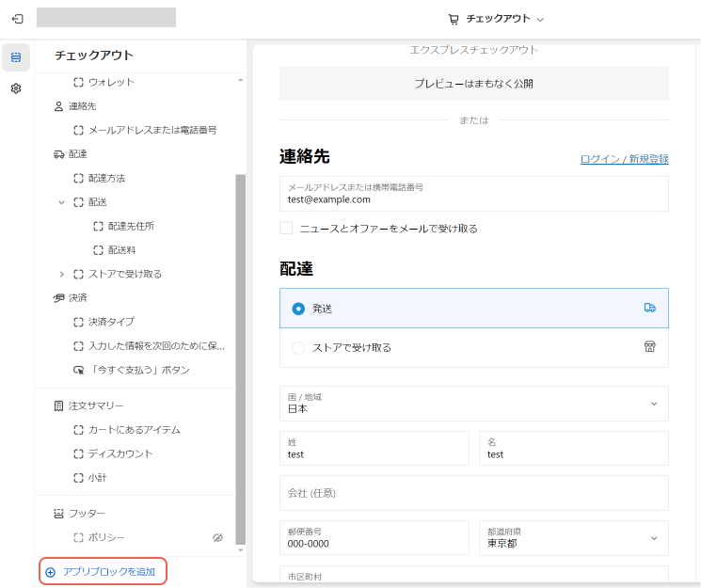701x588 pixels.
Task: Click the 郵便番号 input field
Action: (374, 538)
